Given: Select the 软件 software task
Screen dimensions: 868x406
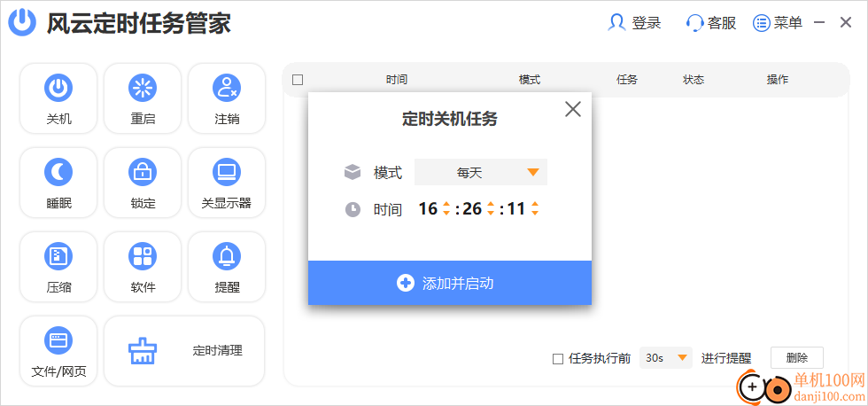Looking at the screenshot, I should (x=143, y=267).
